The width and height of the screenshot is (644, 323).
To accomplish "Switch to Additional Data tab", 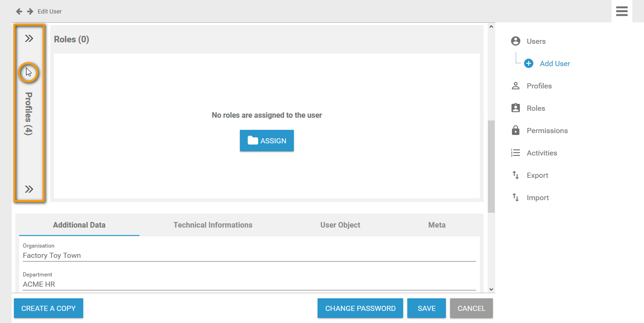I will coord(79,225).
